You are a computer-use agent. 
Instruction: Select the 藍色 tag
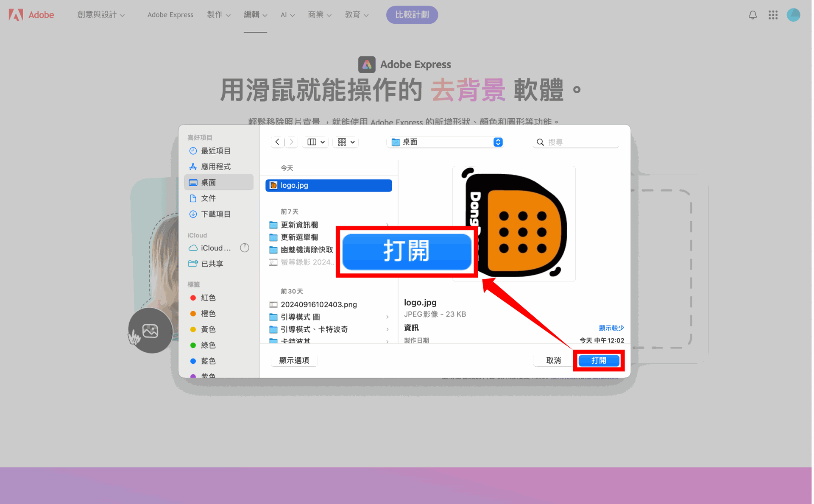click(x=203, y=361)
